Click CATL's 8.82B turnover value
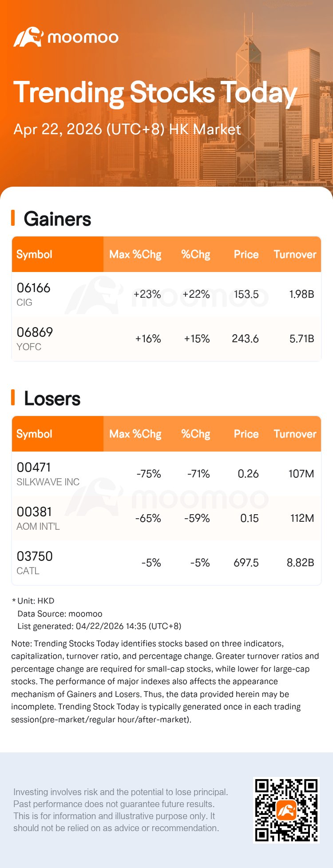 [x=300, y=563]
